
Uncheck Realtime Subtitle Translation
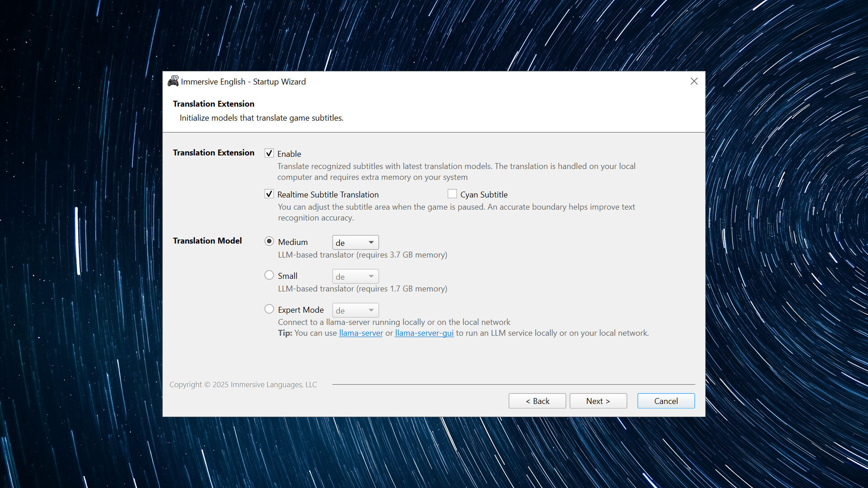(269, 194)
